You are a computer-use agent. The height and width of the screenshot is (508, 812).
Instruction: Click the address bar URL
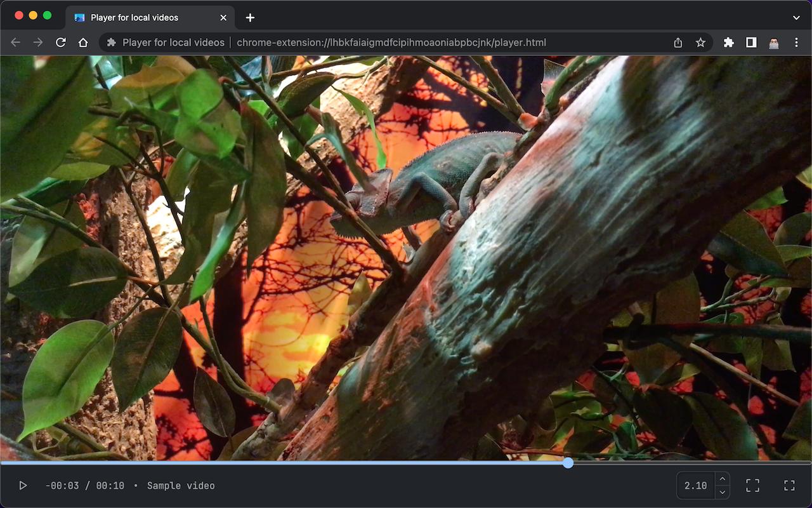click(x=391, y=43)
